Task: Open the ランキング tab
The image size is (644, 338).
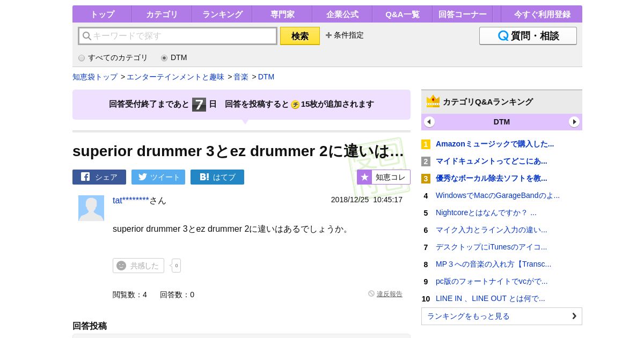Action: [222, 14]
